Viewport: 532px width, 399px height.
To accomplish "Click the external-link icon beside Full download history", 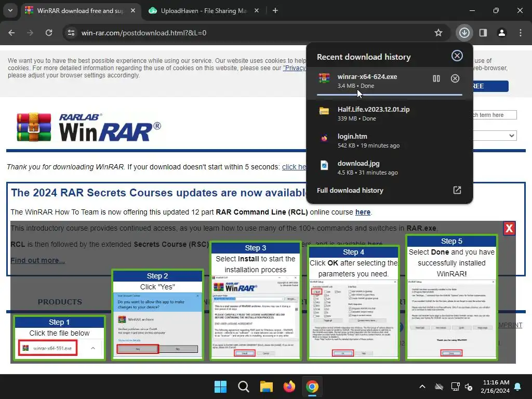I will pos(457,190).
